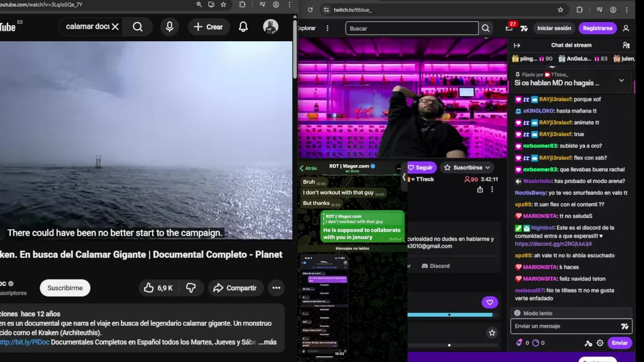This screenshot has height=362, width=644.
Task: Open discord.gg link in Nightbot message
Action: (553, 244)
